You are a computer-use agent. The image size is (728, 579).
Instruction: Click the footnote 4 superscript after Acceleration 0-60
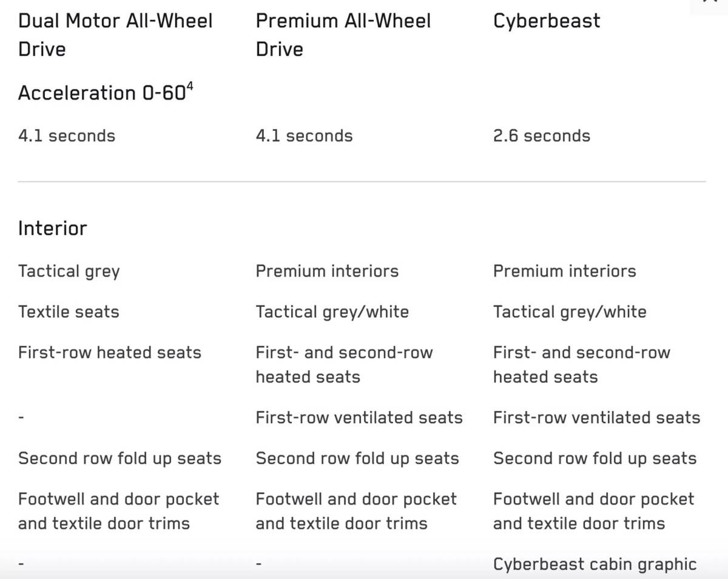coord(190,86)
